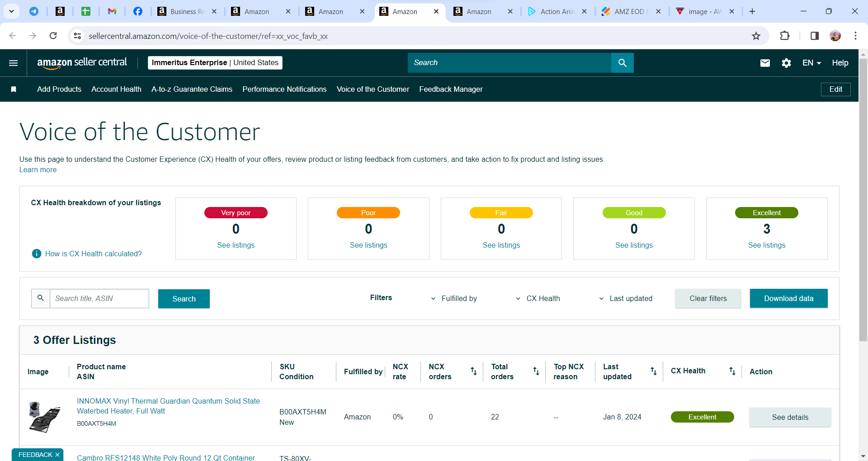Open browser extensions puzzle icon

(785, 36)
